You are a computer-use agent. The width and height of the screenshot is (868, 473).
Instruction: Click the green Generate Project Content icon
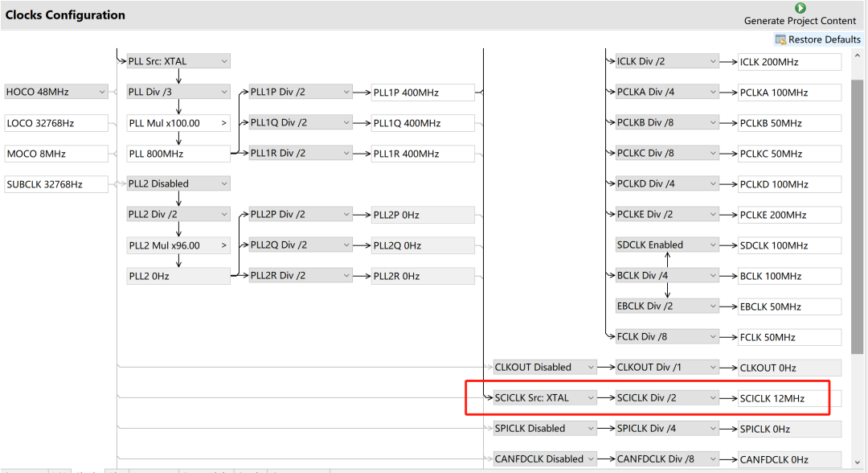[x=800, y=8]
